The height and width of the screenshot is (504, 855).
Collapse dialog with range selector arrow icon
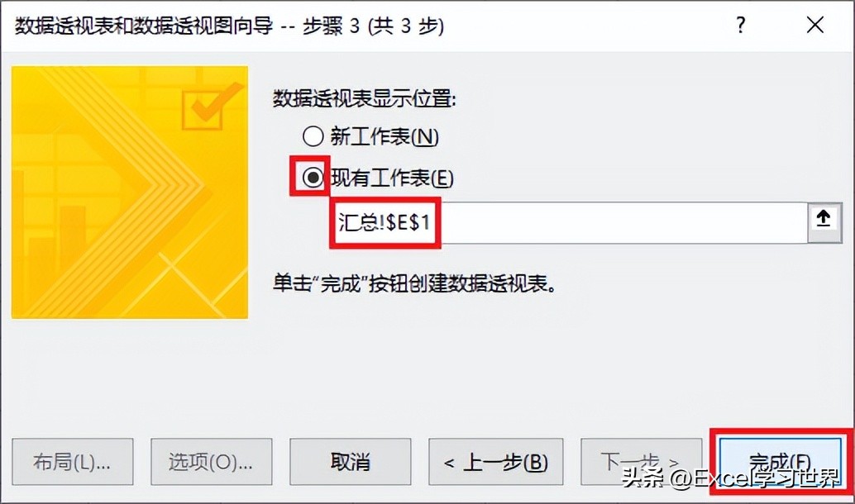824,220
